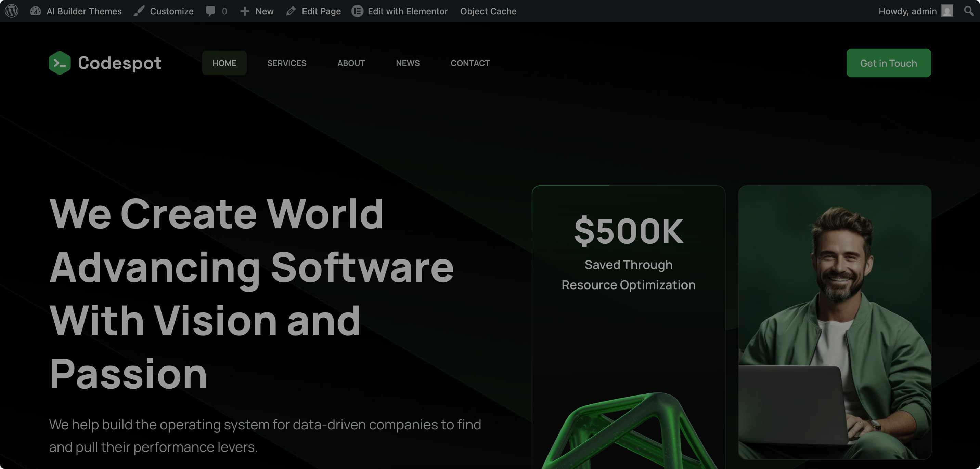Open the Howdy, admin account menu

[x=907, y=11]
